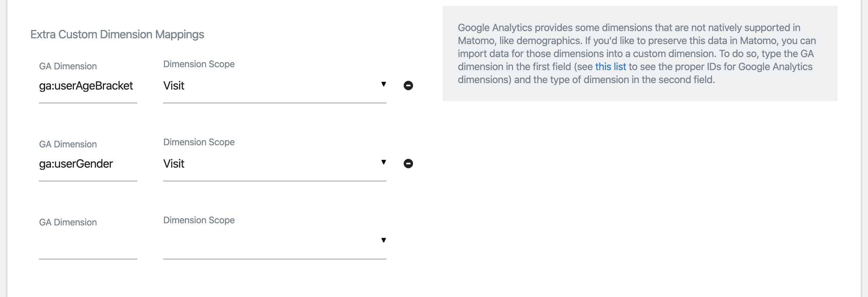Click GA Dimension label above ga:userGender
The height and width of the screenshot is (297, 868).
coord(68,145)
